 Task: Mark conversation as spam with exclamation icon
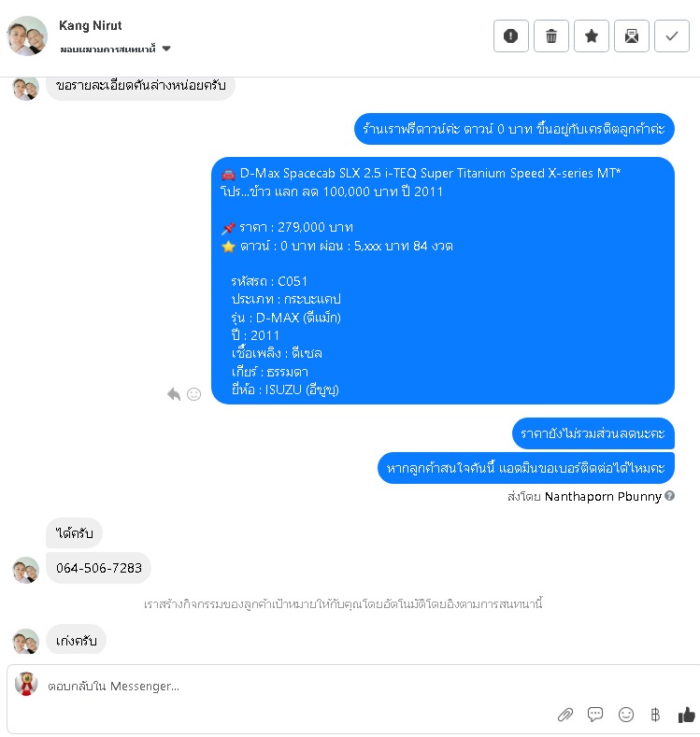510,35
